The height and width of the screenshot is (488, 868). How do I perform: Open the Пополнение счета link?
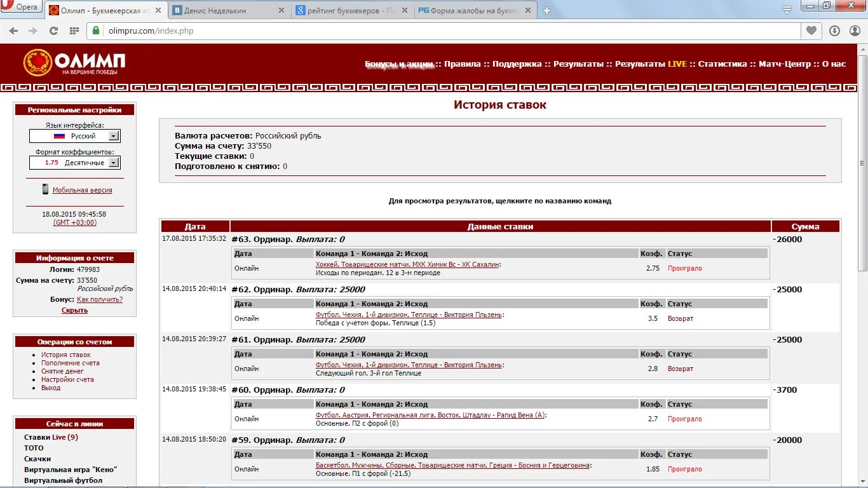point(71,363)
